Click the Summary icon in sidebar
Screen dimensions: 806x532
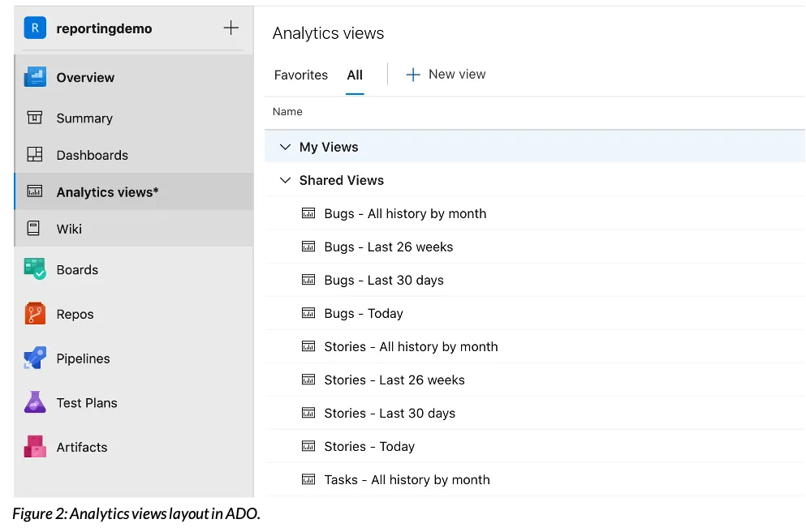click(x=34, y=118)
